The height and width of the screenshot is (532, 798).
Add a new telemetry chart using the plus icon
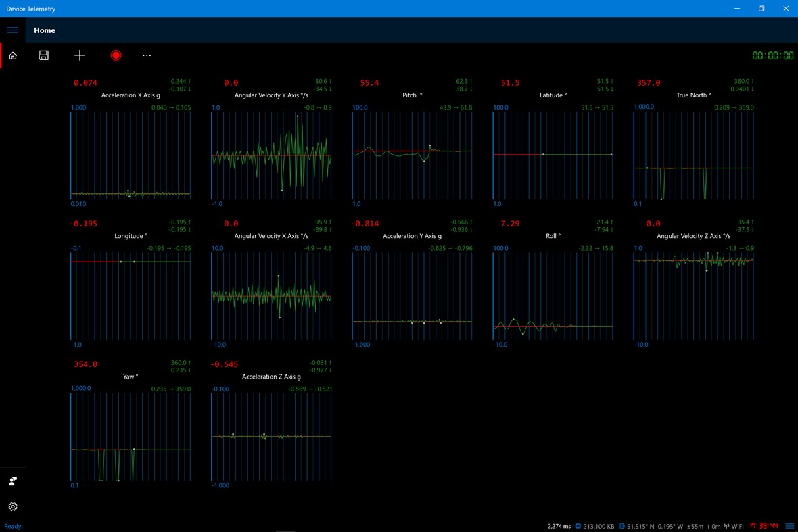point(79,55)
